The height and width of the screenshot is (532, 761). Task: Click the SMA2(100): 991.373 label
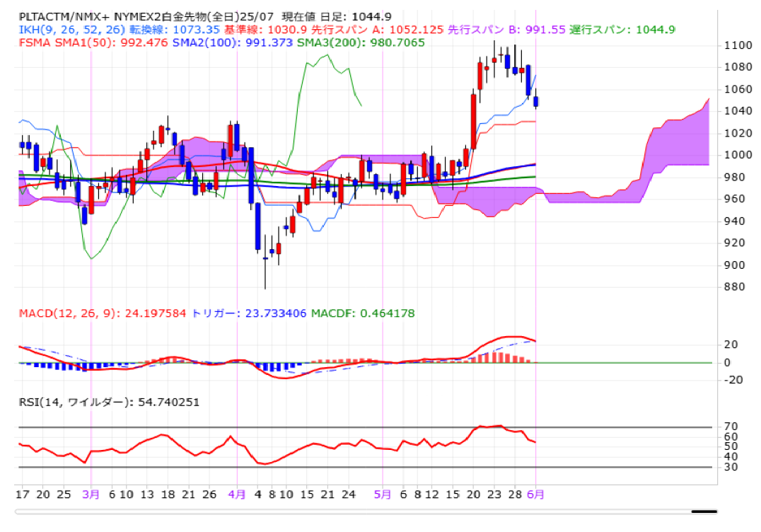[233, 42]
